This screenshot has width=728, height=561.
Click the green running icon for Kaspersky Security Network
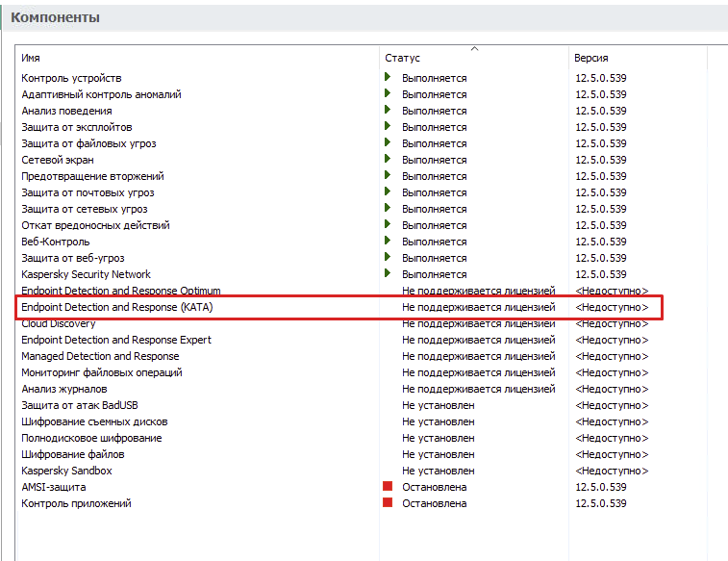388,273
